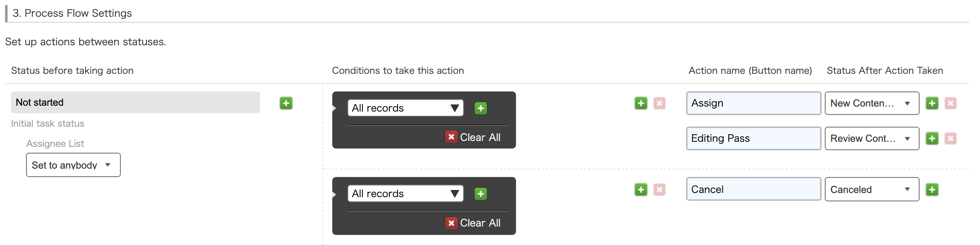Screen dimensions: 980x245
Task: Edit the Editing Pass button name field
Action: click(x=753, y=138)
